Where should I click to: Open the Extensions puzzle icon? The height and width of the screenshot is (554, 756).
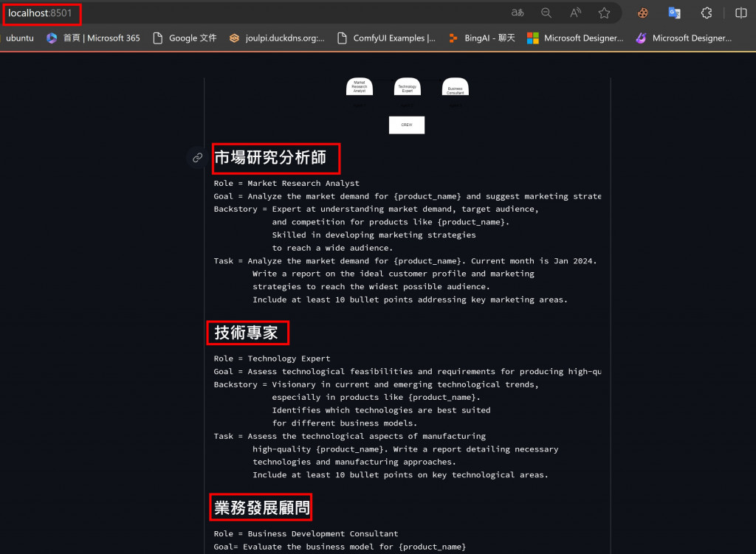pyautogui.click(x=707, y=13)
